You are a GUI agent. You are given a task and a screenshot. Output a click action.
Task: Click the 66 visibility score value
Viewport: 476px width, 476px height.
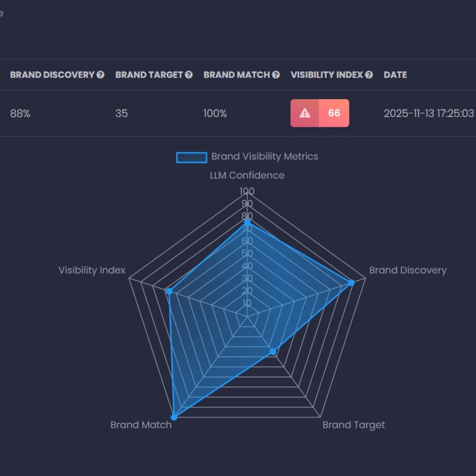coord(334,113)
